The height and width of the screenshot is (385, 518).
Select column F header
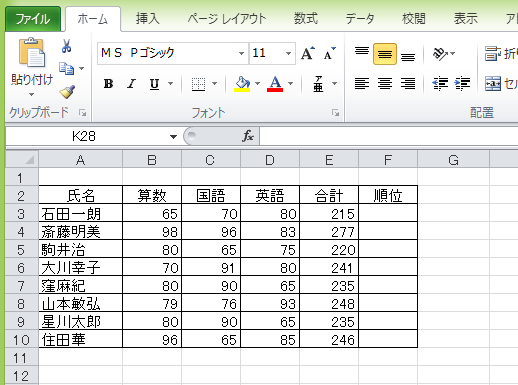(x=388, y=160)
